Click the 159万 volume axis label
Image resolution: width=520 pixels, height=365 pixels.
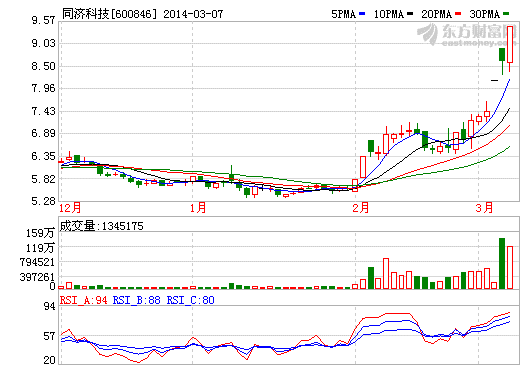click(x=40, y=233)
